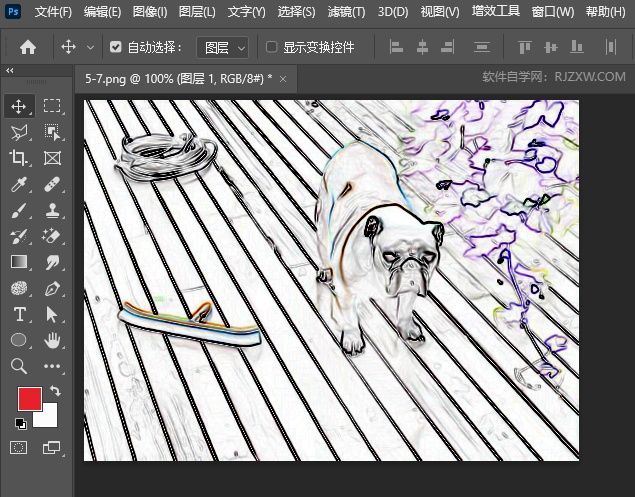This screenshot has width=635, height=497.
Task: Click the red foreground color swatch
Action: (x=30, y=399)
